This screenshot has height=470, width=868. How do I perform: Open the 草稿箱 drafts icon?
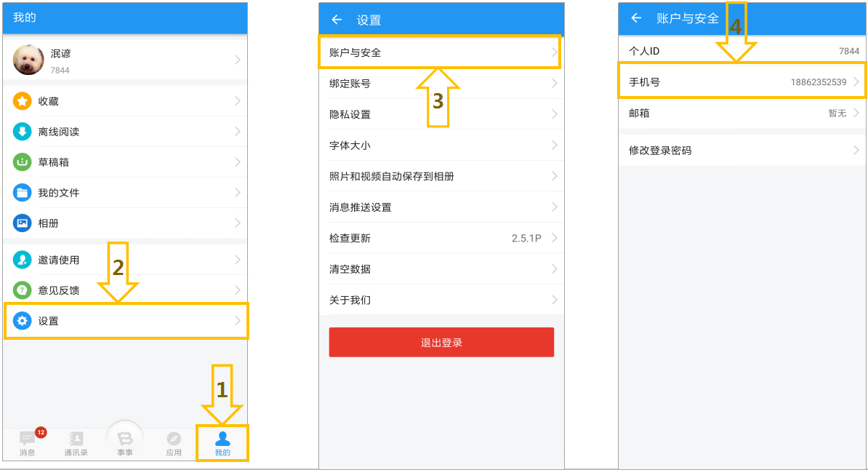(22, 162)
